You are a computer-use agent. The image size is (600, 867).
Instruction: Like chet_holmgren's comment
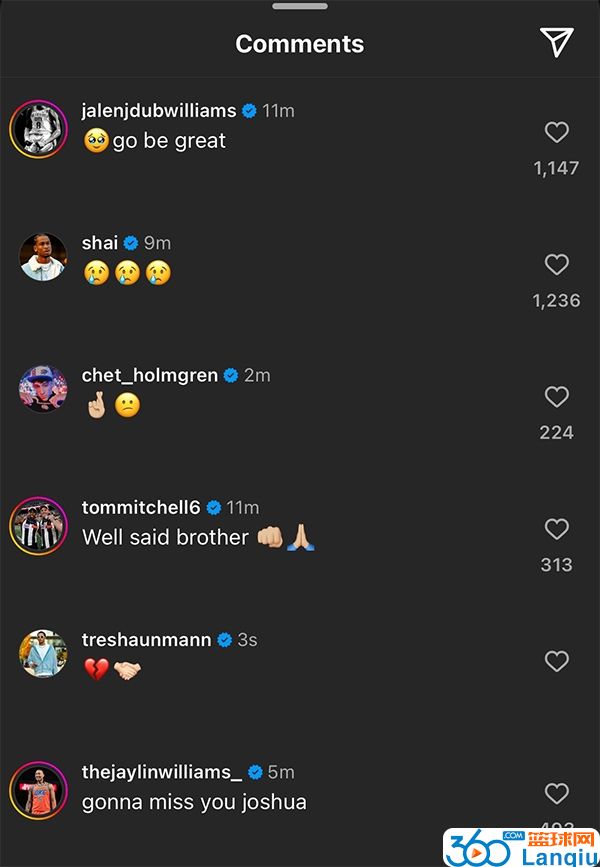[x=556, y=396]
